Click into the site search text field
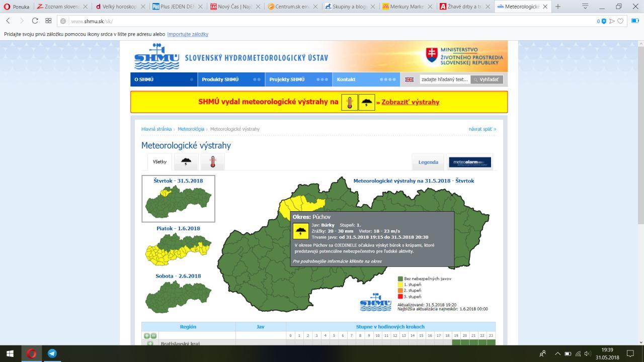 pyautogui.click(x=444, y=79)
